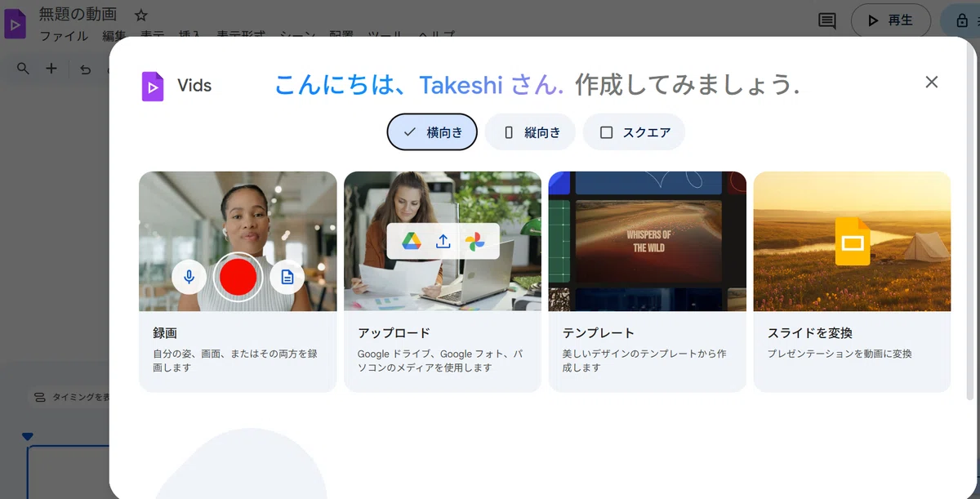
Task: Star the 無題の動画 document
Action: tap(140, 16)
